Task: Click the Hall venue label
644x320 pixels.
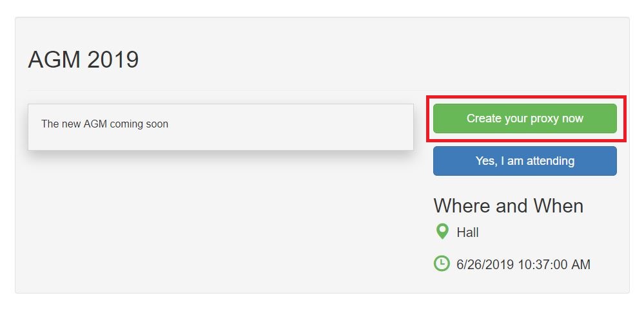Action: [x=467, y=232]
